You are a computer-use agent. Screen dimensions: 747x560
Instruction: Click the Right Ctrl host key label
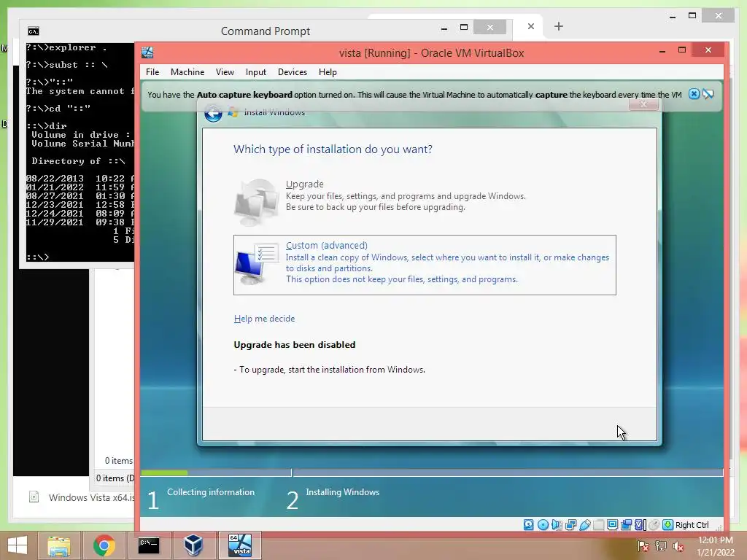(692, 525)
